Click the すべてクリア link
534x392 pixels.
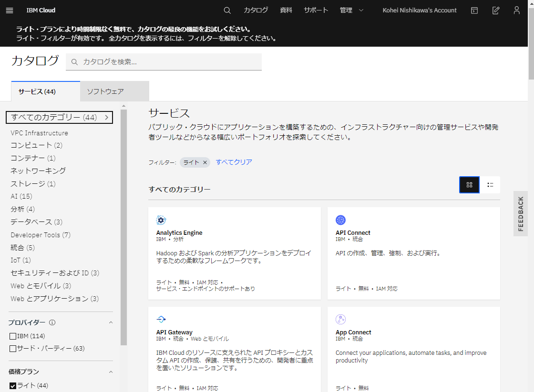click(x=234, y=162)
